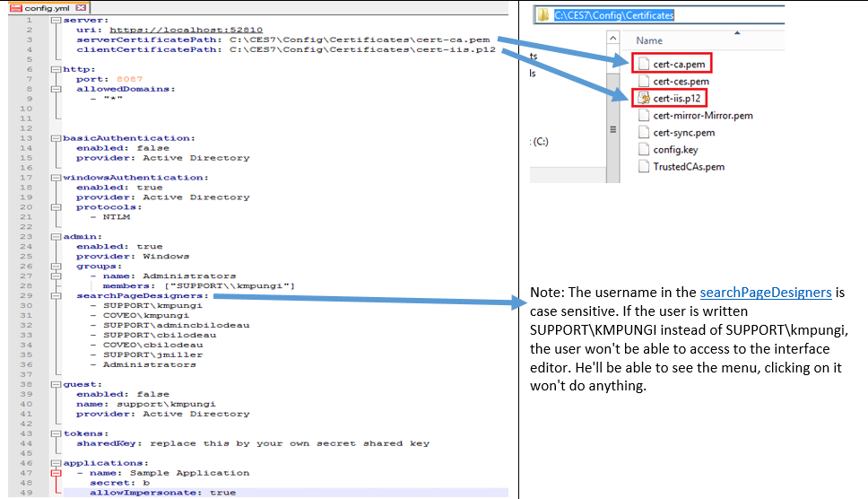This screenshot has width=868, height=499.
Task: Collapse the tokens: block fold marker
Action: pyautogui.click(x=56, y=433)
